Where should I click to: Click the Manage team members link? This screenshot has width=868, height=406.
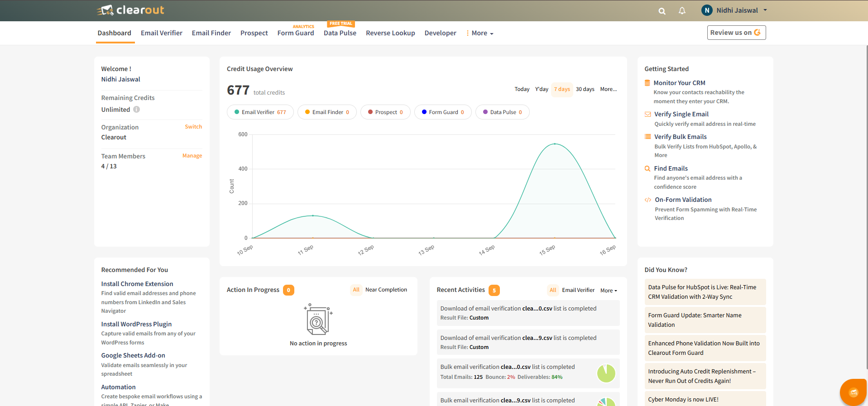coord(192,156)
